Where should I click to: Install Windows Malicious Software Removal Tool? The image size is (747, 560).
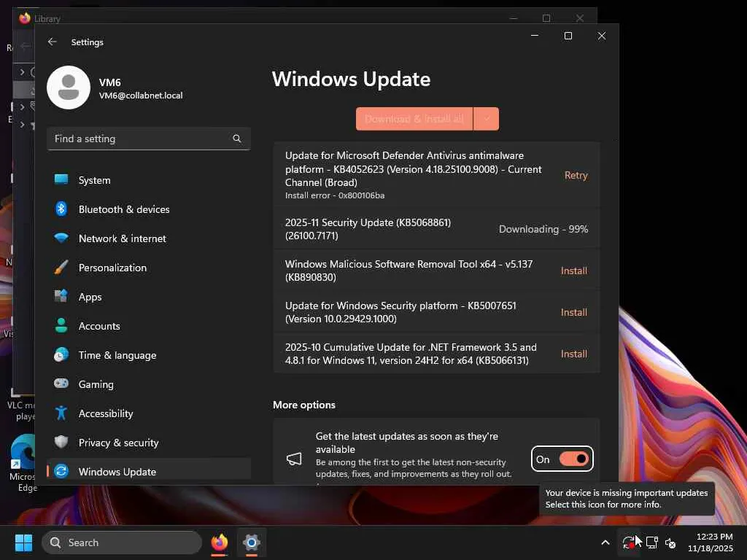click(573, 271)
